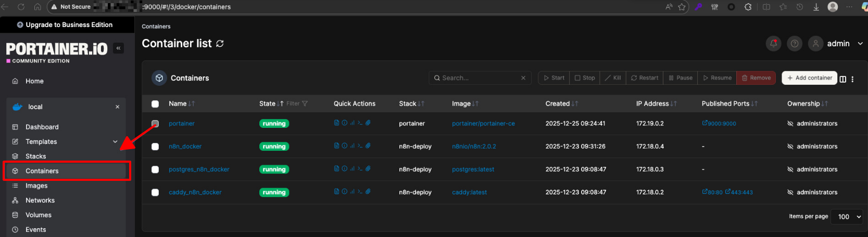Screen dimensions: 868x237
Task: Sort containers by Image column
Action: 465,103
